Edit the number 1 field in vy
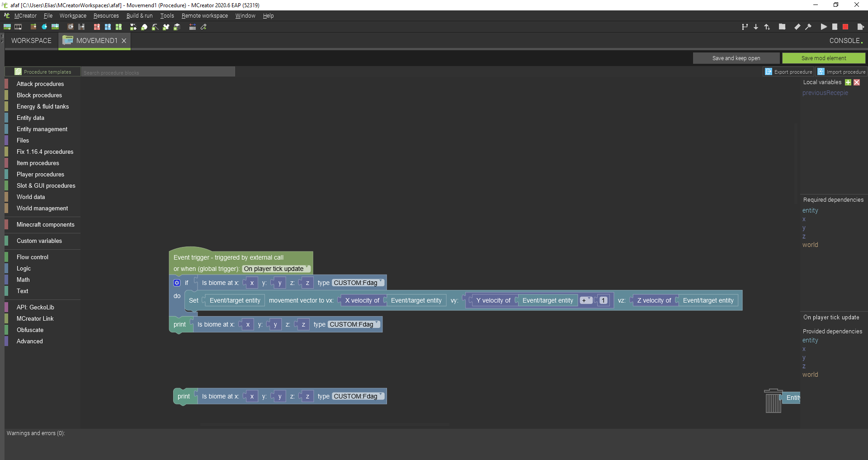The width and height of the screenshot is (868, 460). tap(604, 300)
